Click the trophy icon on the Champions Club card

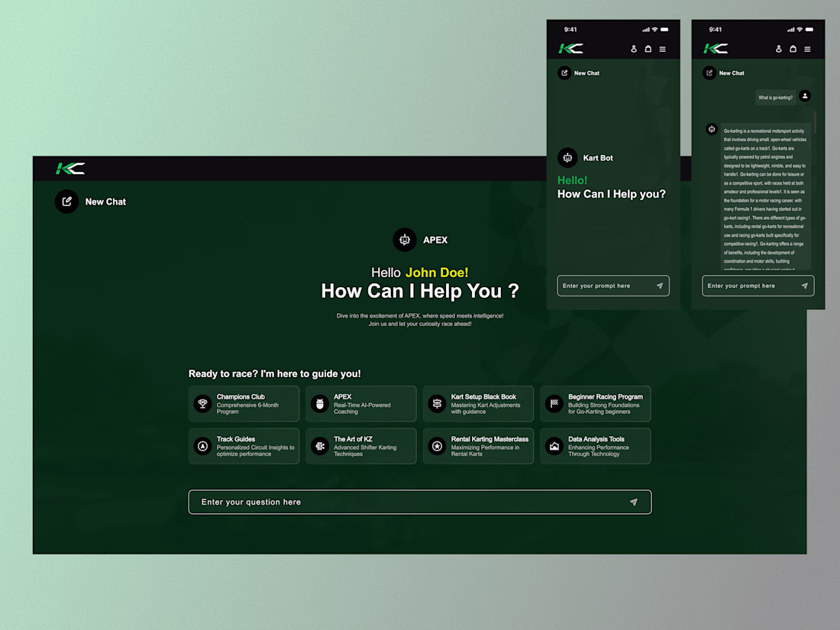tap(202, 403)
